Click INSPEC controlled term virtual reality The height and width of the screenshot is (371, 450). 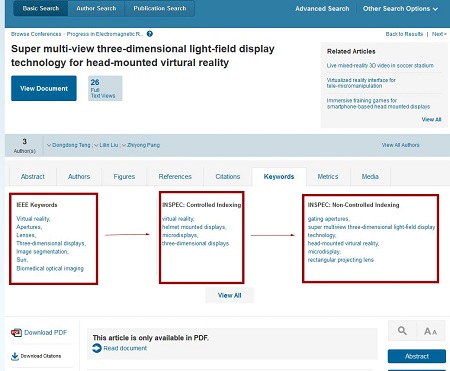[x=178, y=219]
